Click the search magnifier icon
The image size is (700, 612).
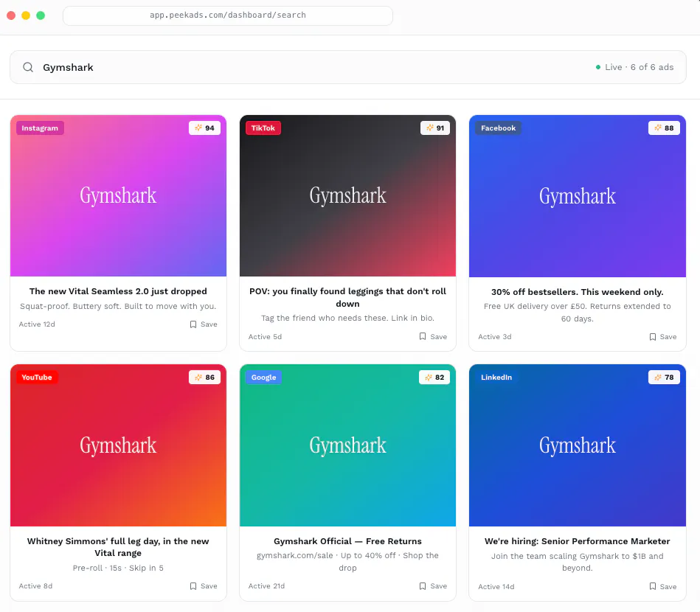(28, 67)
